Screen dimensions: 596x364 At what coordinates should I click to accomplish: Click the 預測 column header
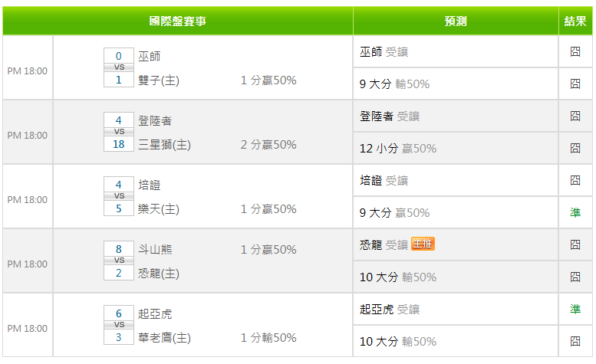tap(456, 21)
